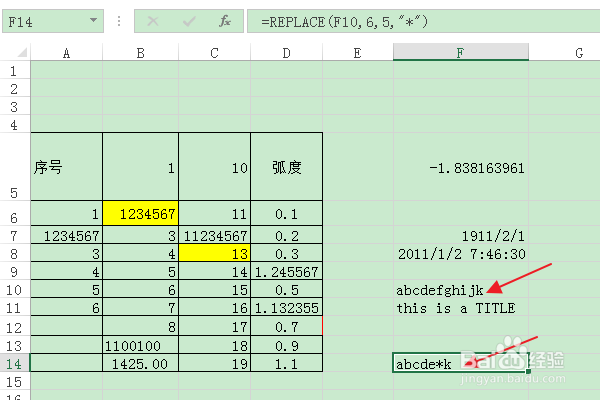Click the formula bar options dots handle
The width and height of the screenshot is (600, 400).
coord(119,21)
